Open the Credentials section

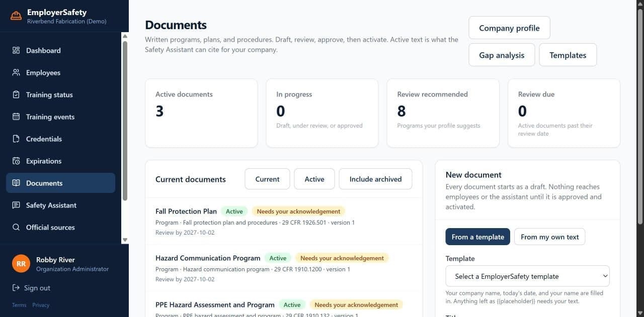point(60,139)
